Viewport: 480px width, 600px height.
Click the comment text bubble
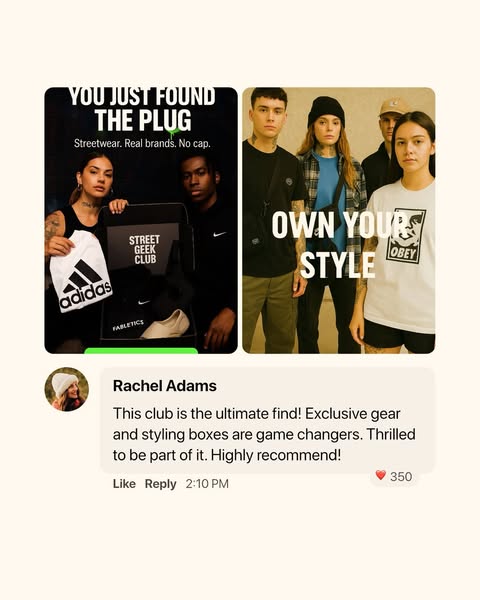click(268, 420)
